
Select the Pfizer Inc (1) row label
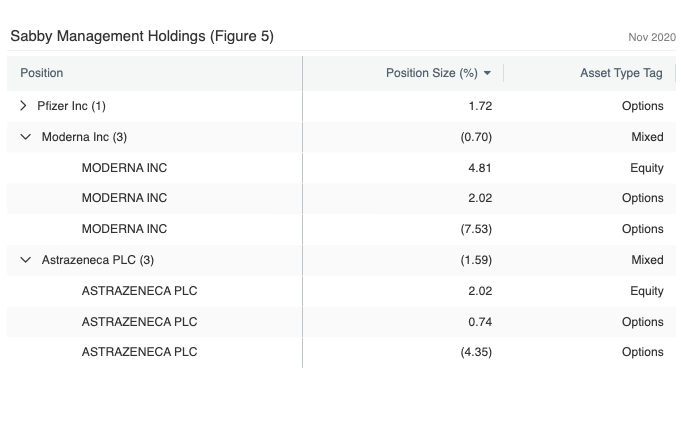coord(71,105)
